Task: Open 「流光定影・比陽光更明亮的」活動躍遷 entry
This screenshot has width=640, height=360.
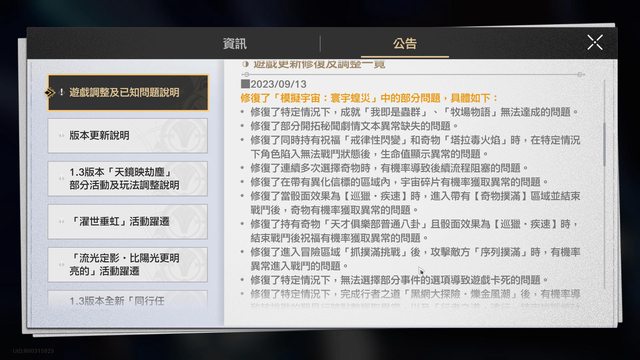Action: (128, 264)
